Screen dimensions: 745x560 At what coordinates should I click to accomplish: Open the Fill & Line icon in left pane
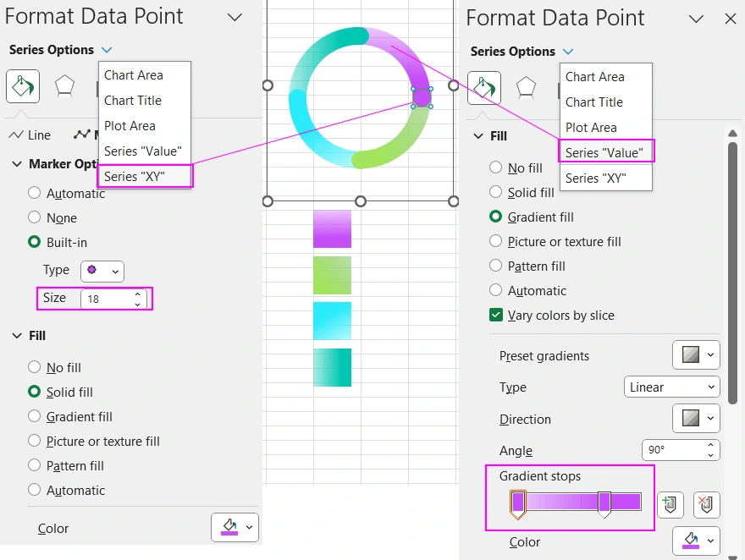[22, 87]
